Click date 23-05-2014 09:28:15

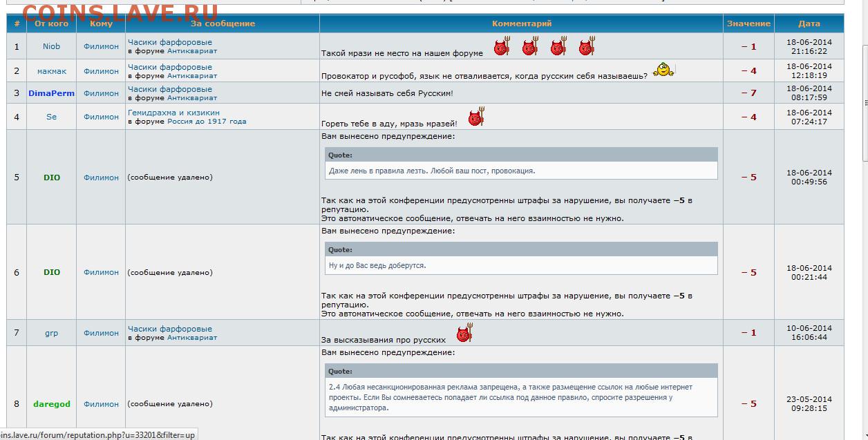[809, 404]
